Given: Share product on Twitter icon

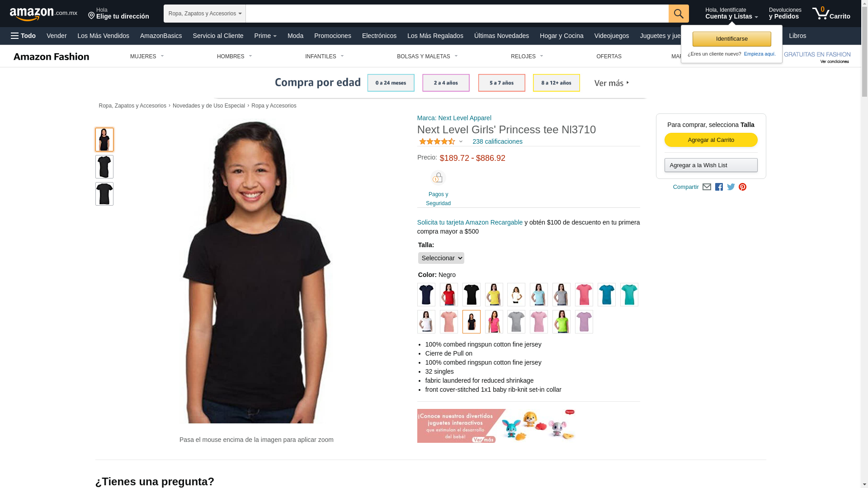Looking at the screenshot, I should click(x=731, y=187).
